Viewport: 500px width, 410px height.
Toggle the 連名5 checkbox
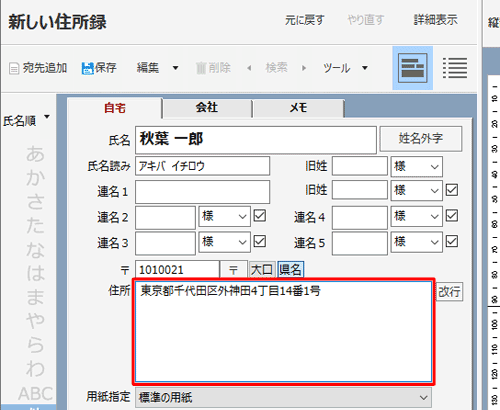coord(452,241)
